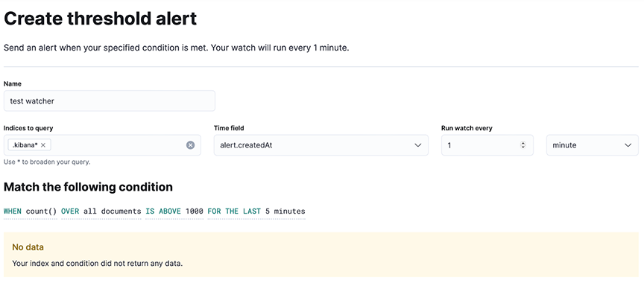Click inside the Indices to query box
644x286 pixels.
tap(102, 144)
